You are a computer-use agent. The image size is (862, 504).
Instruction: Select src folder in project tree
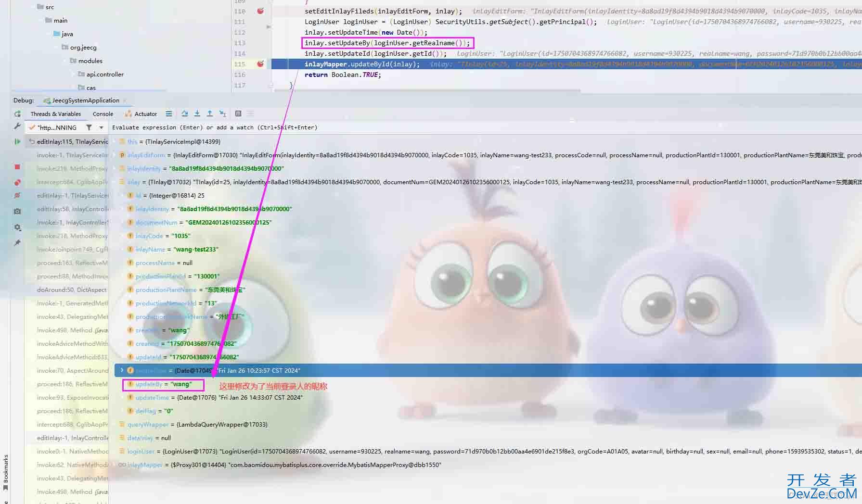(46, 7)
